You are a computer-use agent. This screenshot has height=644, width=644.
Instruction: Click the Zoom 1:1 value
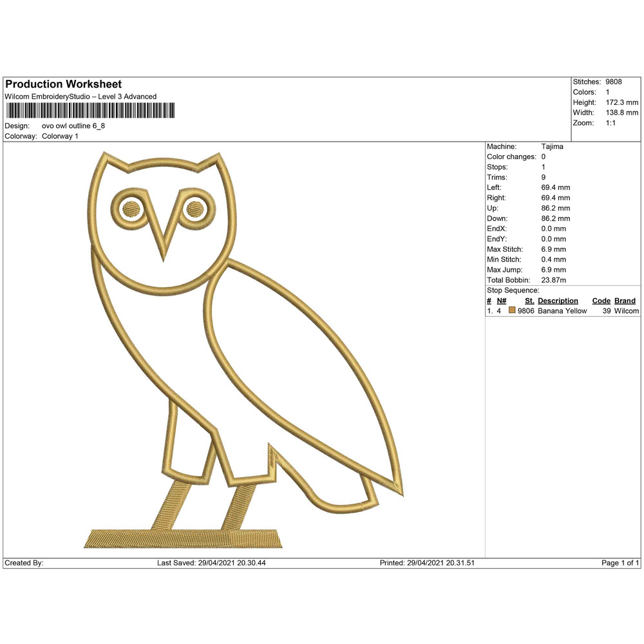coord(612,122)
